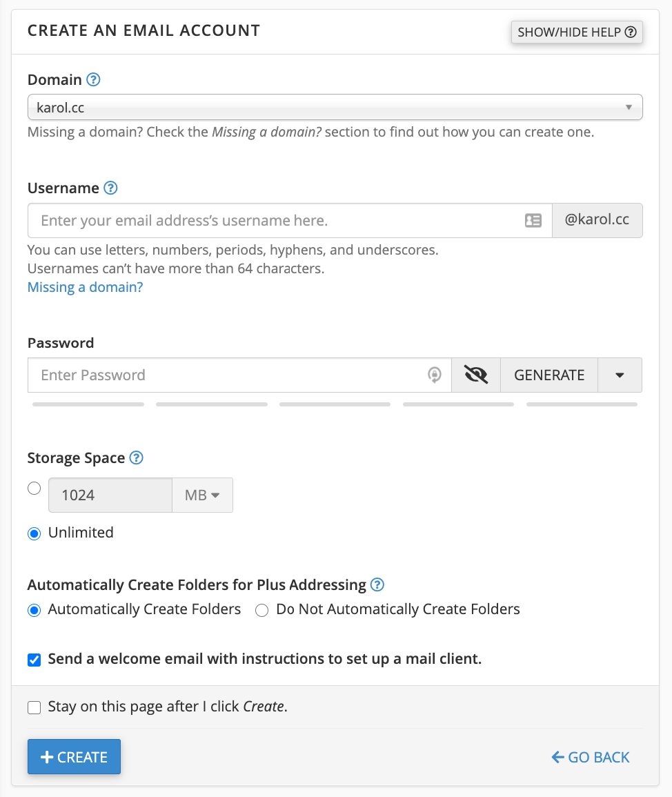Open the Plus Addressing help icon
The image size is (672, 797).
click(x=377, y=584)
